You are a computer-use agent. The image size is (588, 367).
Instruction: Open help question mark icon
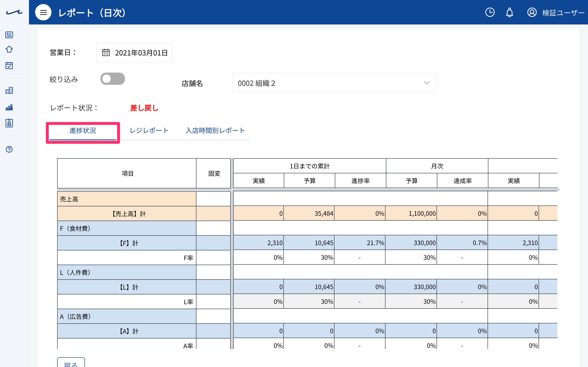9,149
